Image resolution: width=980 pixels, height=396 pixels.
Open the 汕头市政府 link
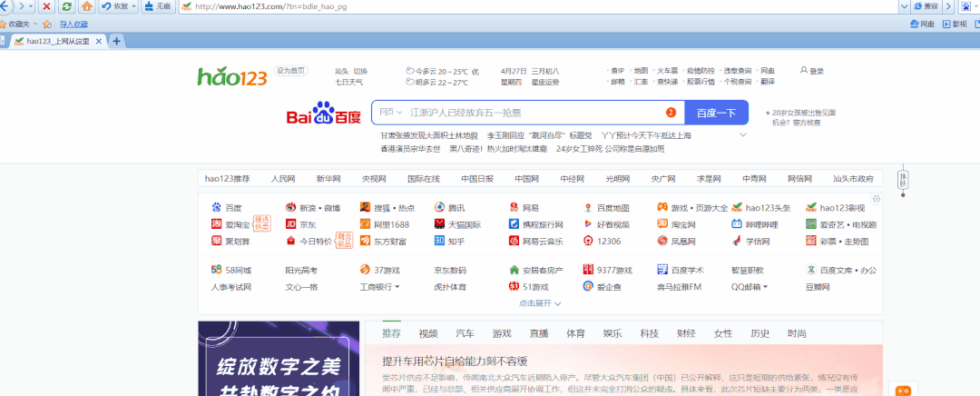[x=853, y=179]
